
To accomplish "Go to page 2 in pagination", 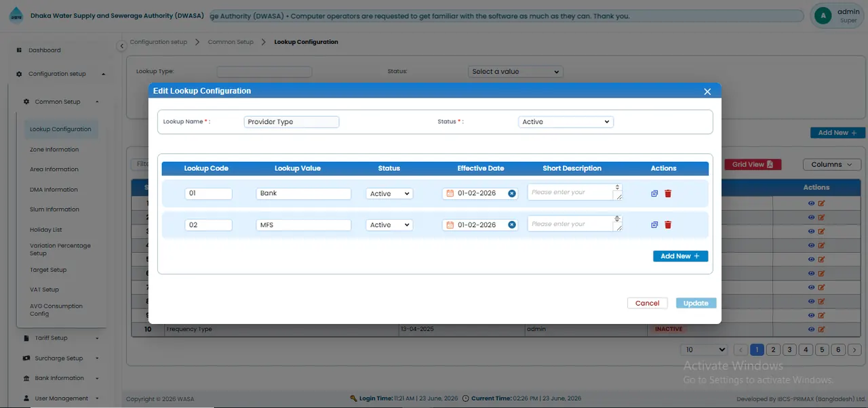I will click(773, 350).
